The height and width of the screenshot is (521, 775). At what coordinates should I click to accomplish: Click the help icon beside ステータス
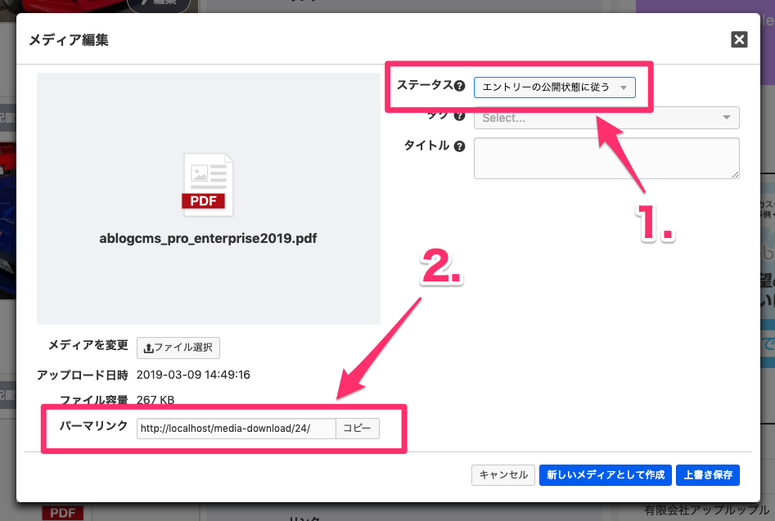pos(460,86)
